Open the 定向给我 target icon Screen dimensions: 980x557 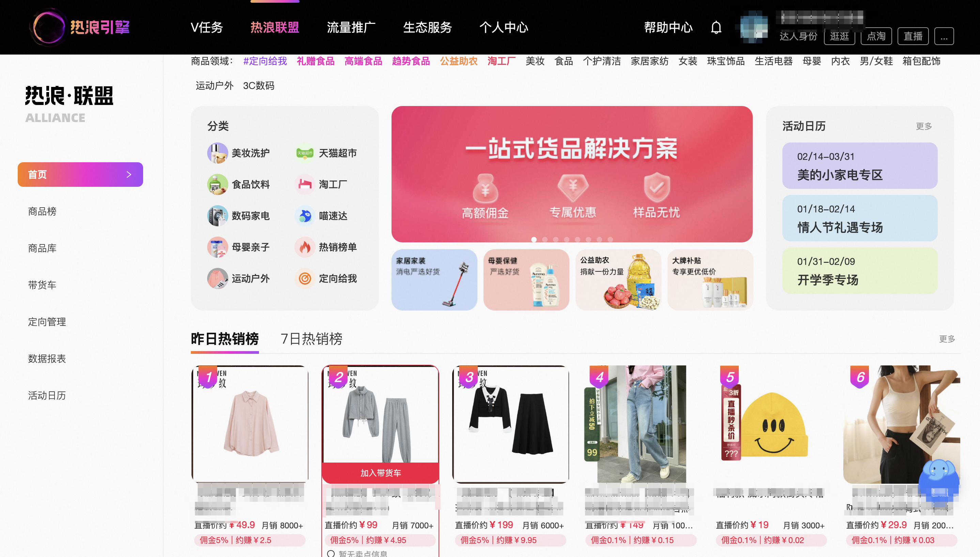(305, 278)
